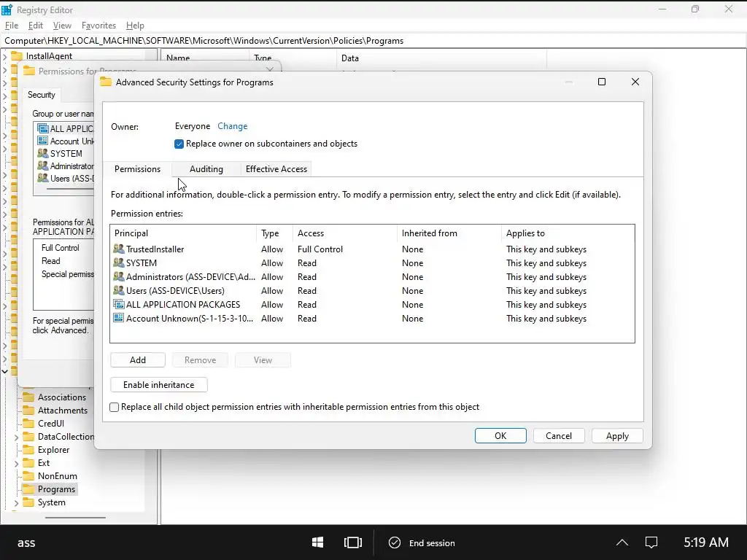Select the TrustedInstaller Full Control entry
The height and width of the screenshot is (560, 747).
coord(372,249)
